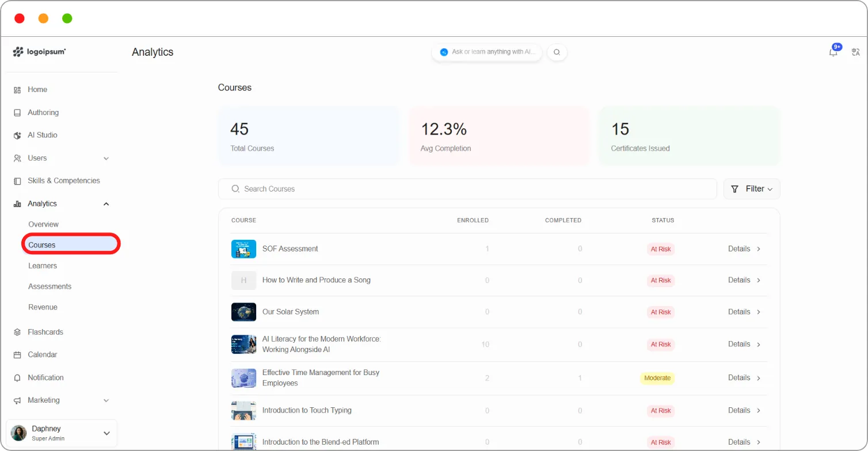This screenshot has width=868, height=451.
Task: Click the Users people icon
Action: [17, 158]
